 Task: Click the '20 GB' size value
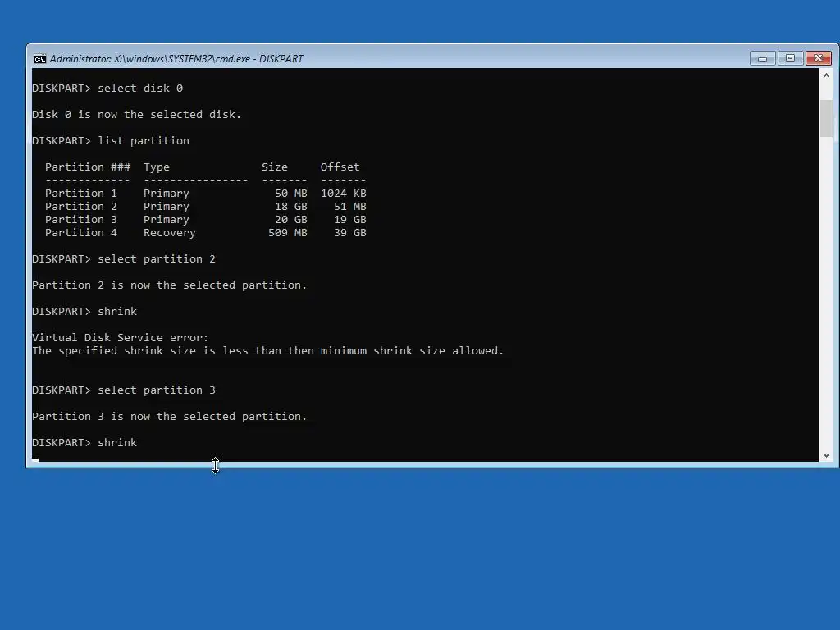[x=291, y=220]
